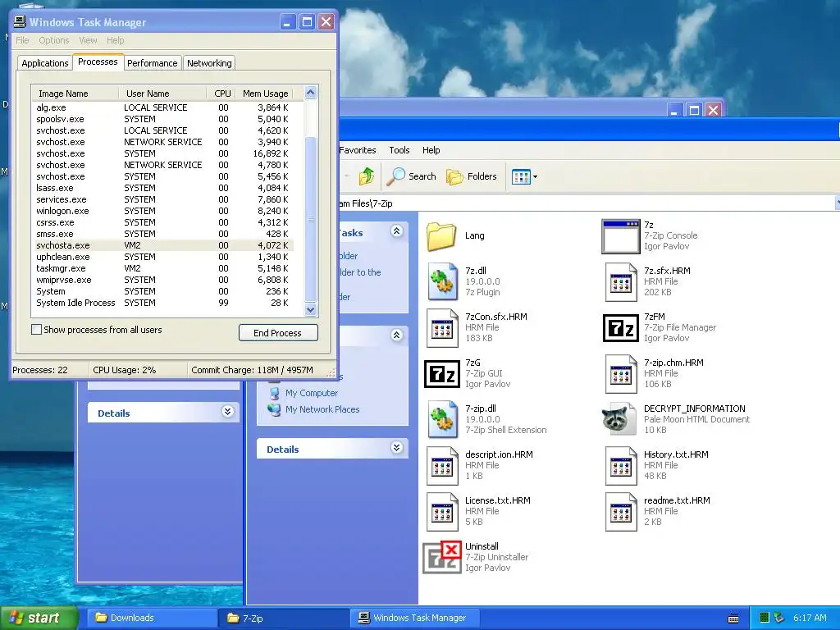Screen dimensions: 840x630
Task: Collapse the File and Folder Tasks panel
Action: (396, 231)
